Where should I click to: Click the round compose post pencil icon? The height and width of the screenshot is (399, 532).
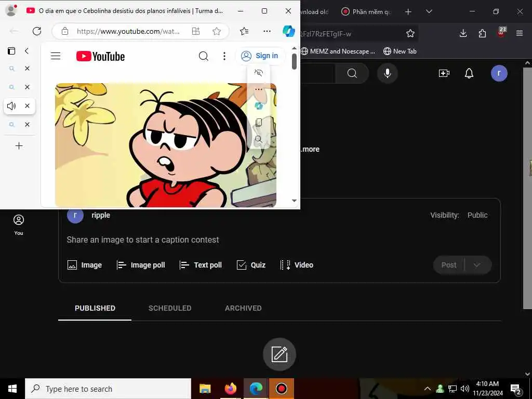pyautogui.click(x=280, y=354)
